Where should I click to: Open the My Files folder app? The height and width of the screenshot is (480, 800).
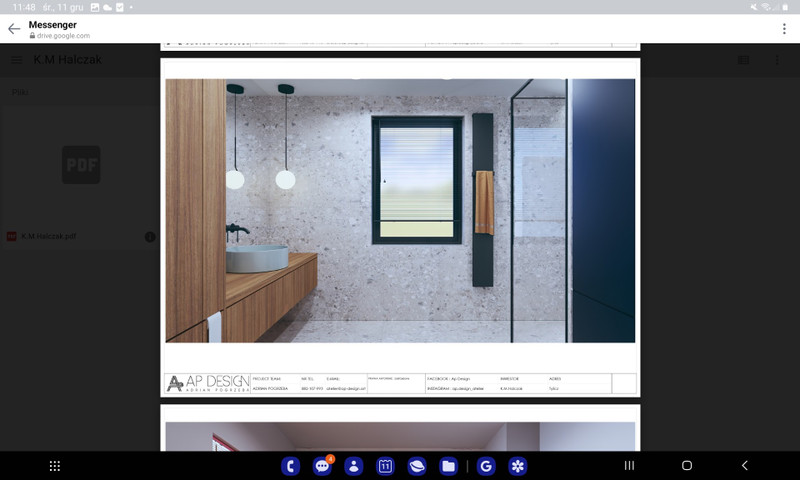[x=448, y=466]
